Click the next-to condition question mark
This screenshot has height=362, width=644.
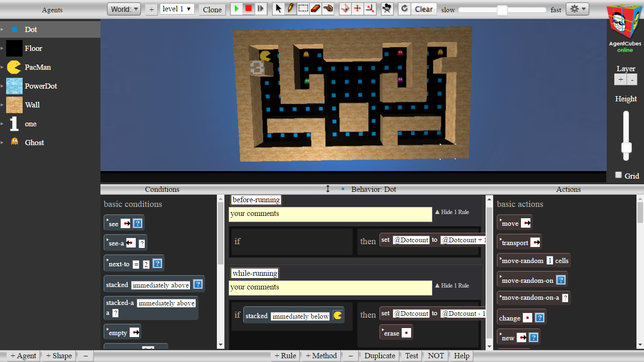(158, 264)
